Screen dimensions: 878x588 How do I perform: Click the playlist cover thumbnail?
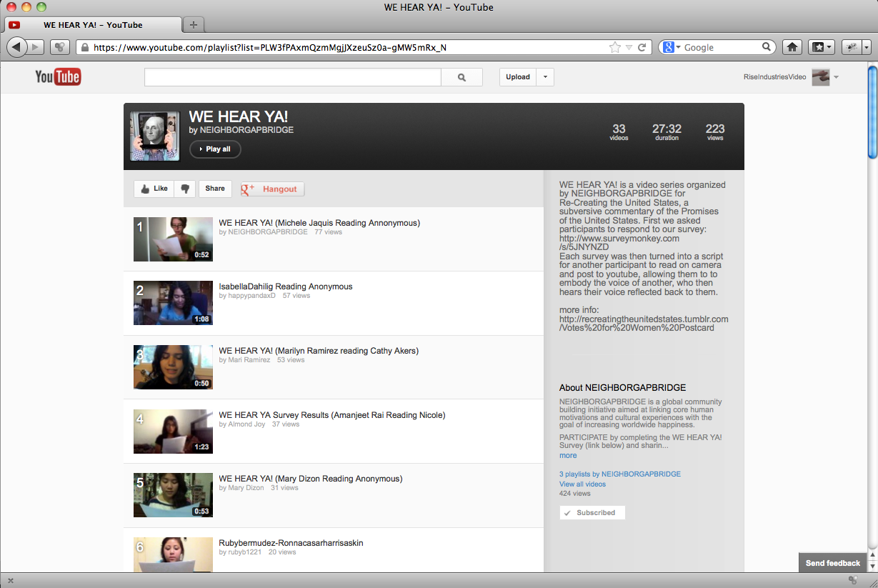(154, 136)
